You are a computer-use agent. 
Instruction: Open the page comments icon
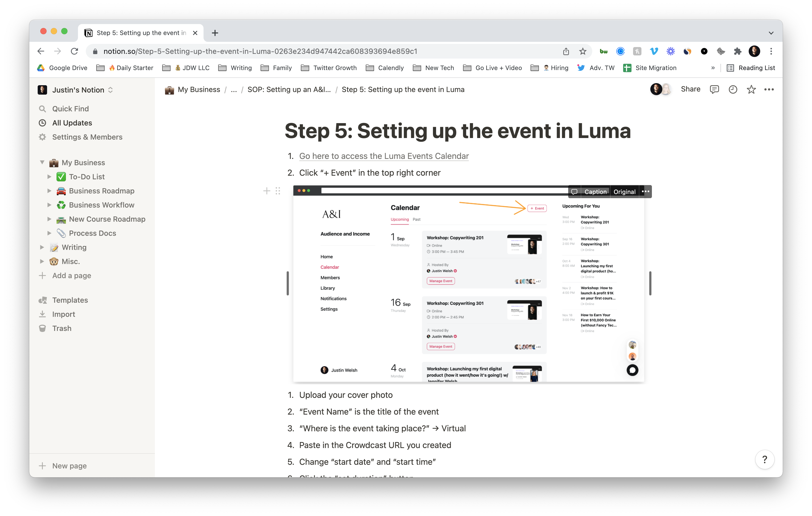point(714,89)
